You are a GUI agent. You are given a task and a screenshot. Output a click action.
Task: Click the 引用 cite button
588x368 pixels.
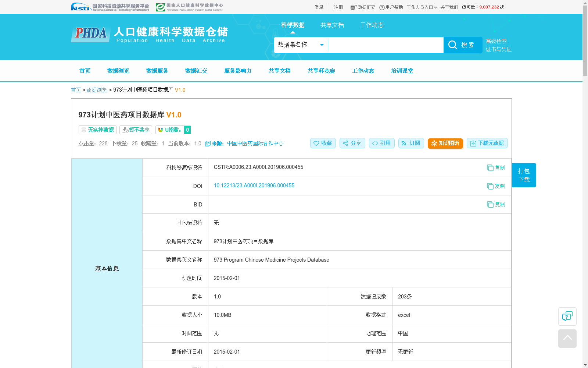382,143
